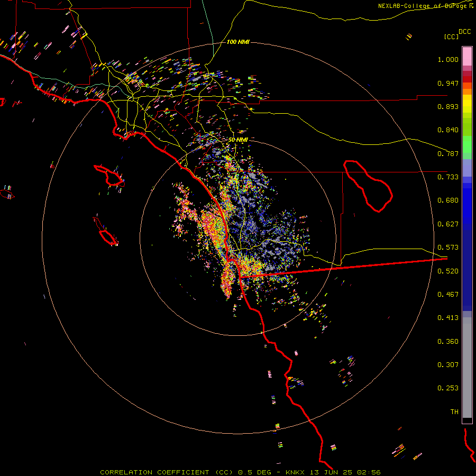This screenshot has height=476, width=476.
Task: Click the 0.627 scale value
Action: coord(448,224)
